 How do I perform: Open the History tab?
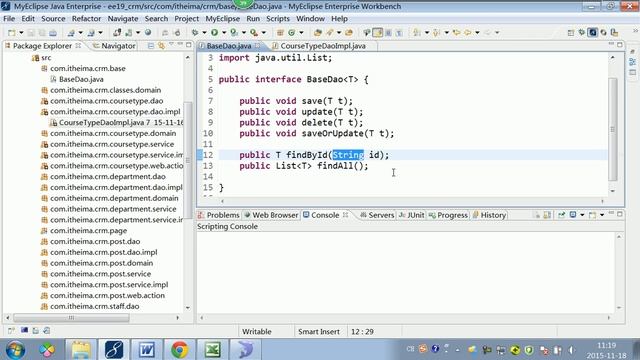tap(489, 215)
